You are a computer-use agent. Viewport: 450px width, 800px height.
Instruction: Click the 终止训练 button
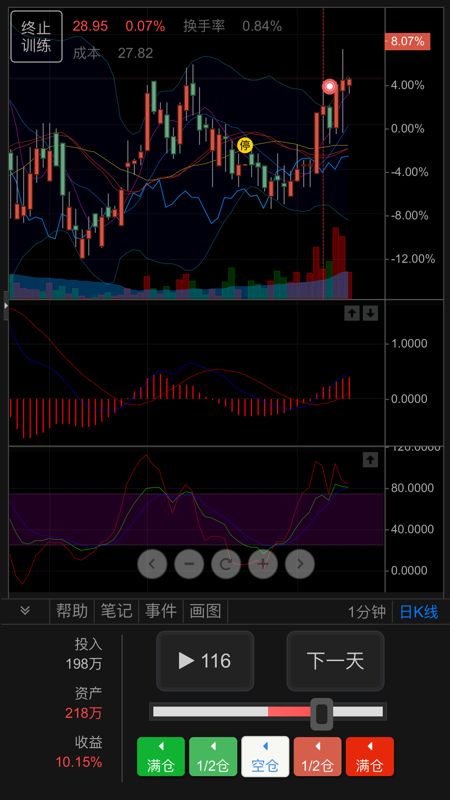(x=36, y=37)
